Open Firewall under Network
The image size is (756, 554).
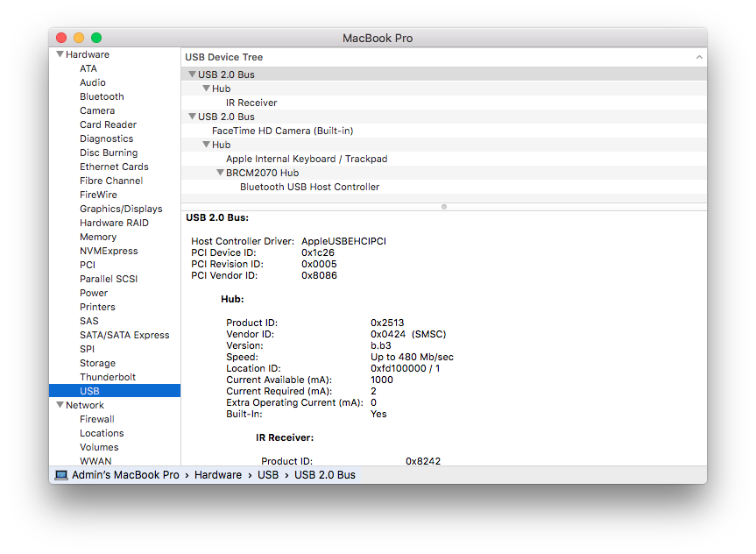pyautogui.click(x=97, y=419)
